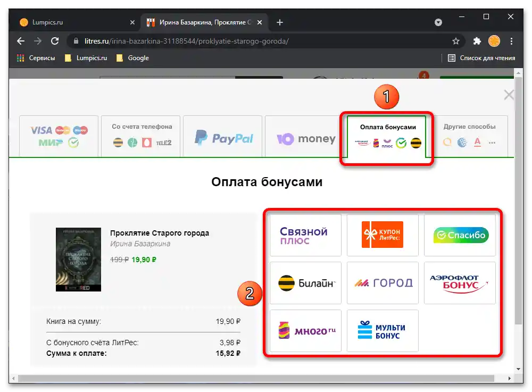Screen dimensions: 532x392
Task: Reload the page with the refresh icon
Action: (x=55, y=41)
